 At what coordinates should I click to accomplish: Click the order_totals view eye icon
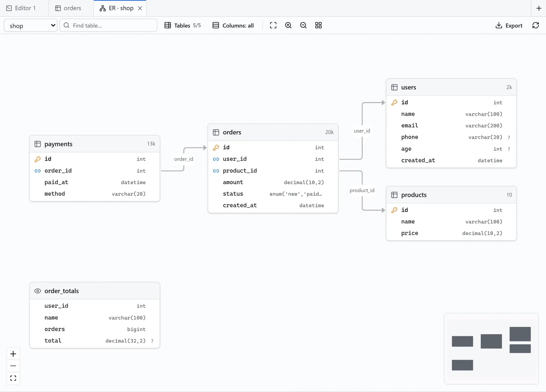(x=38, y=291)
